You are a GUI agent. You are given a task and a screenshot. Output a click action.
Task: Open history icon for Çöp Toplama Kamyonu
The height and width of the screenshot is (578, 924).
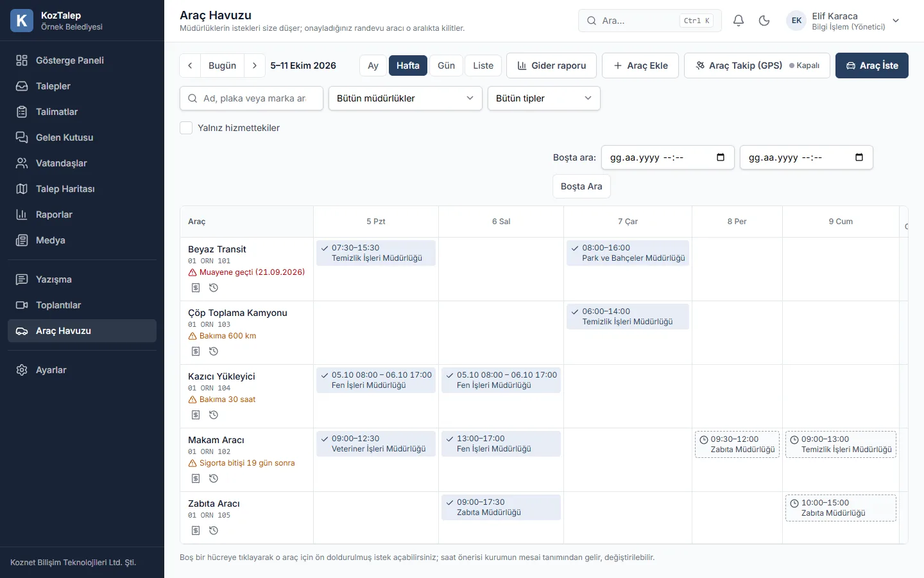[x=214, y=351]
